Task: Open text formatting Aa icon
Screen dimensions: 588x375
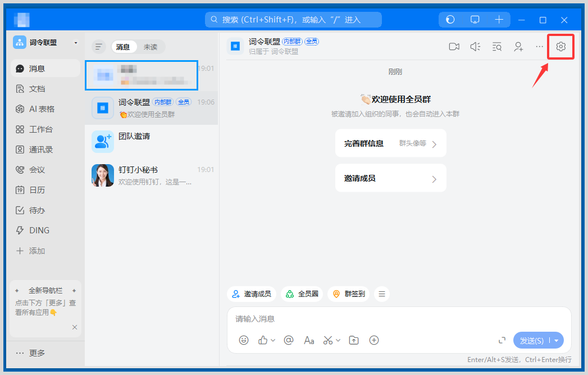Action: (x=309, y=340)
